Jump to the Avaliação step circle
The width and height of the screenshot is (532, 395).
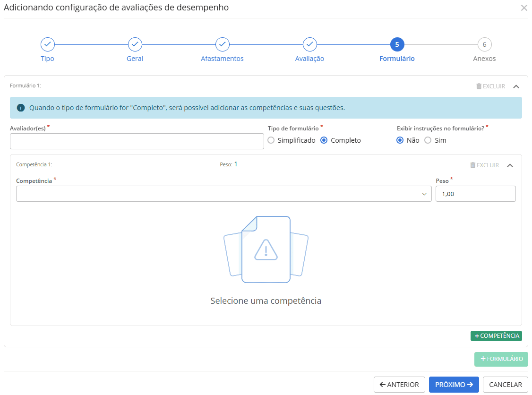310,44
